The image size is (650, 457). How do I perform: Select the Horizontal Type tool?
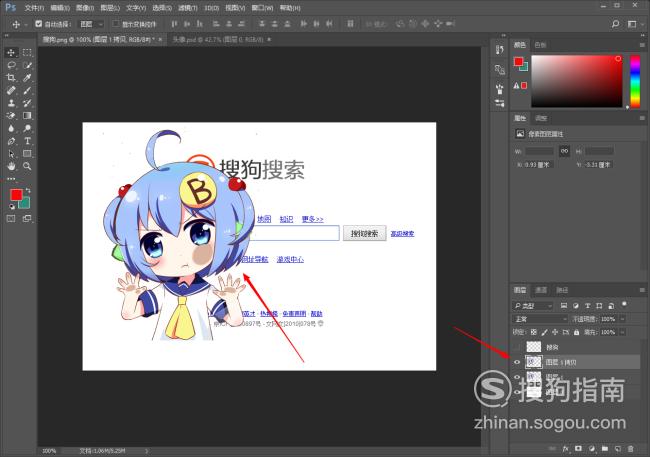point(27,141)
